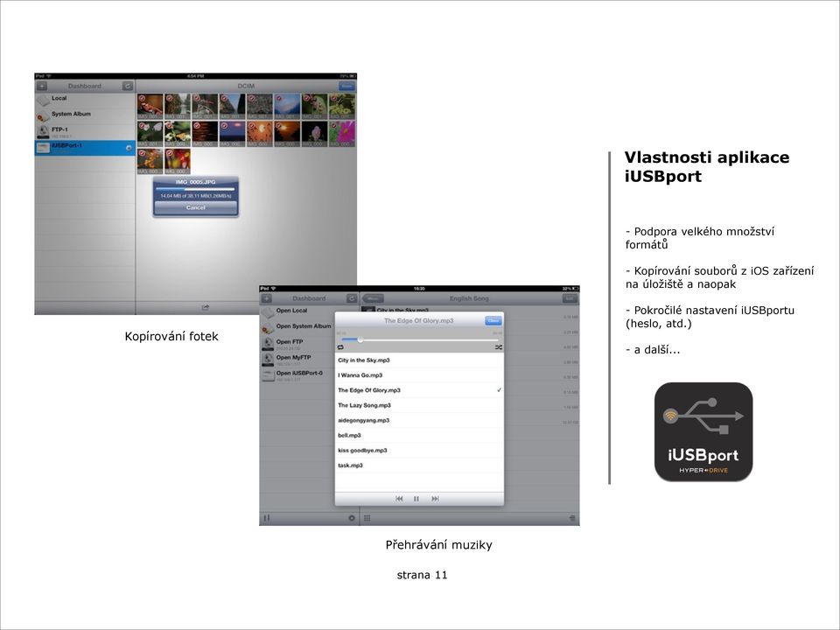The image size is (840, 630).
Task: Open System Album in photo-copy sidebar
Action: (x=85, y=115)
